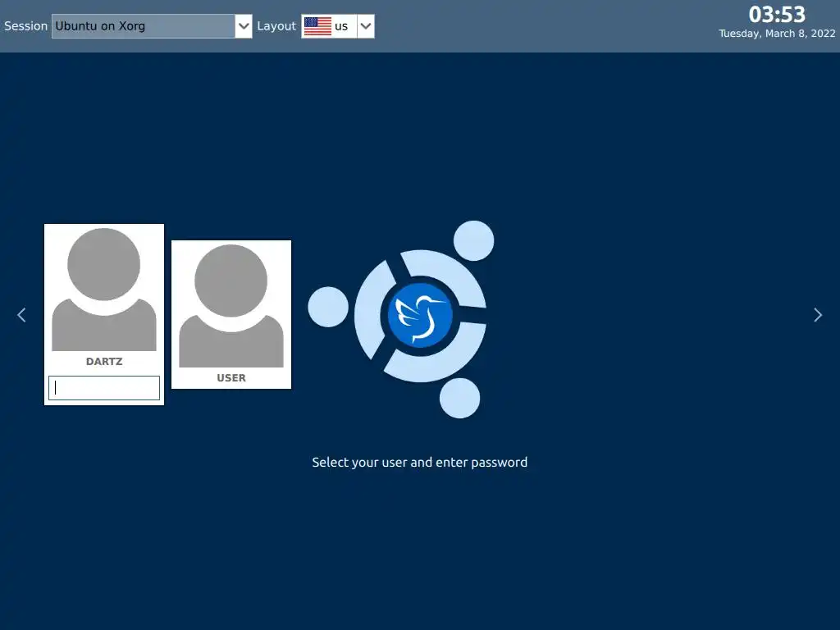Open the Session dropdown arrow
Screen dimensions: 840x630
243,26
